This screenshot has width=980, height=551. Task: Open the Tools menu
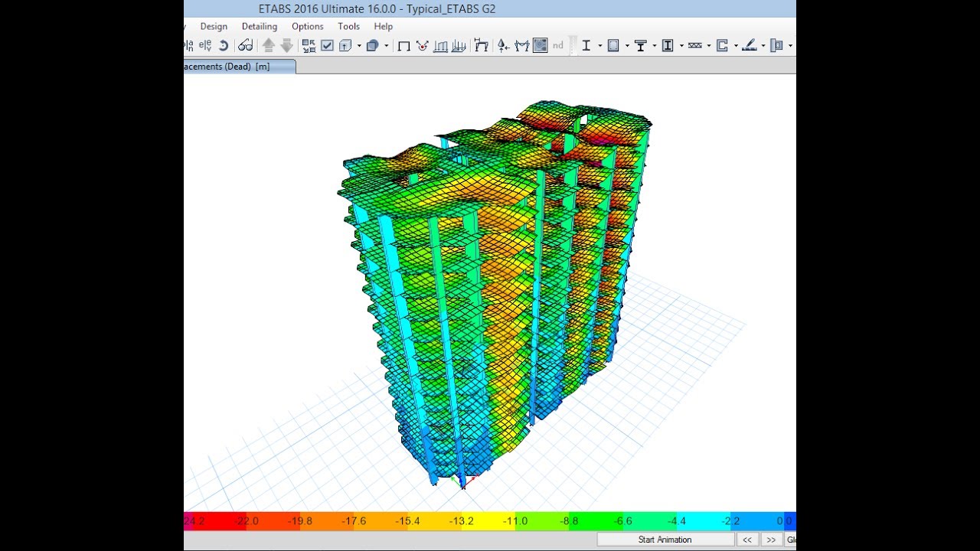pos(348,26)
